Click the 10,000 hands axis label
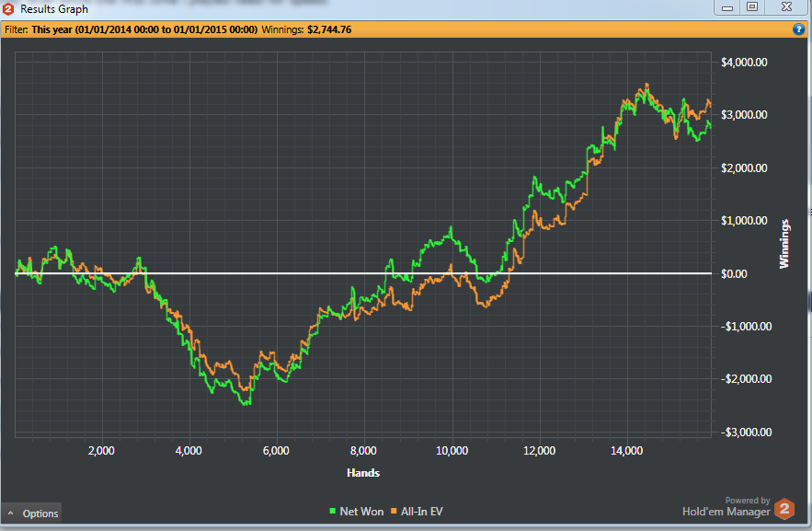 tap(452, 451)
